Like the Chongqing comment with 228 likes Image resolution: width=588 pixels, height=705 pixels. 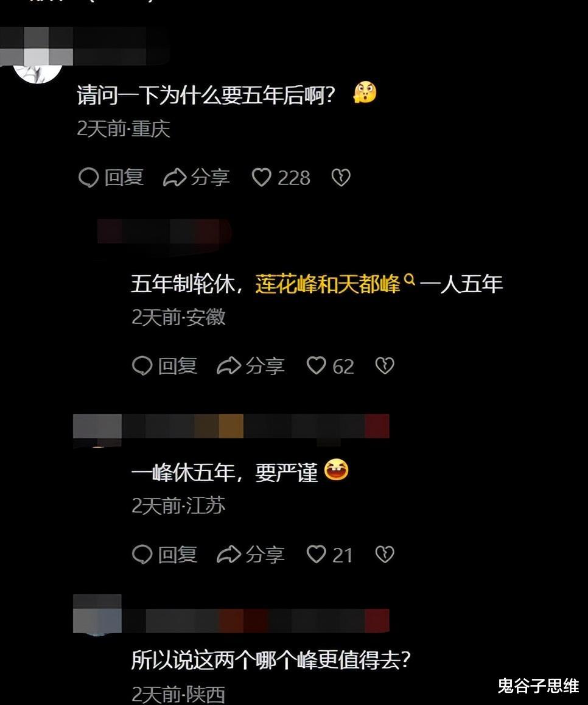(261, 177)
